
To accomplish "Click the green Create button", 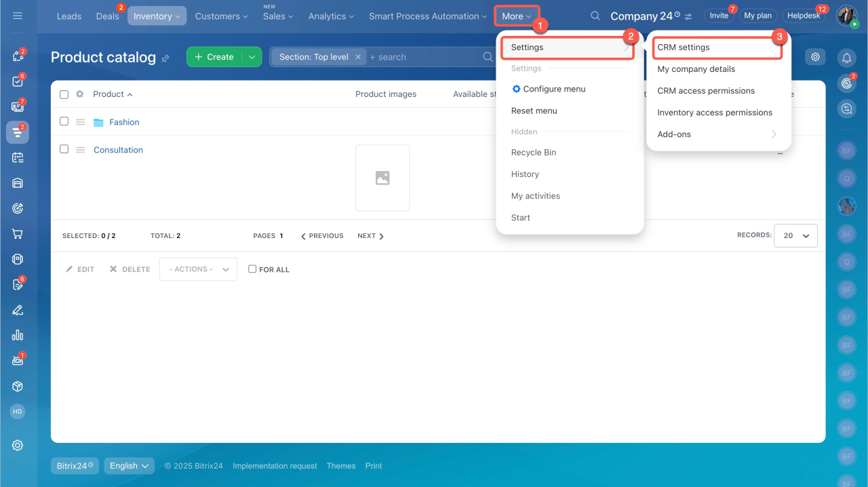I will (x=215, y=57).
